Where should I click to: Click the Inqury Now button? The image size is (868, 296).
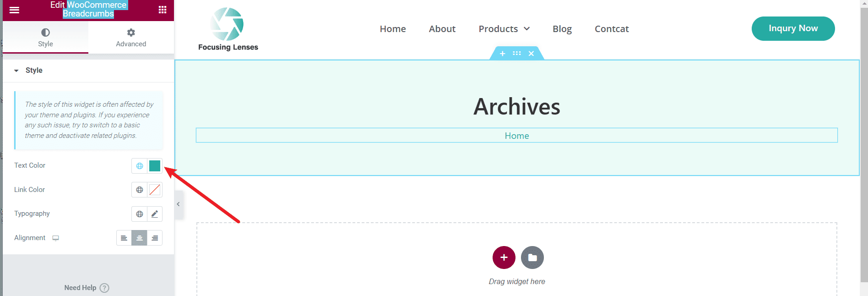(793, 28)
